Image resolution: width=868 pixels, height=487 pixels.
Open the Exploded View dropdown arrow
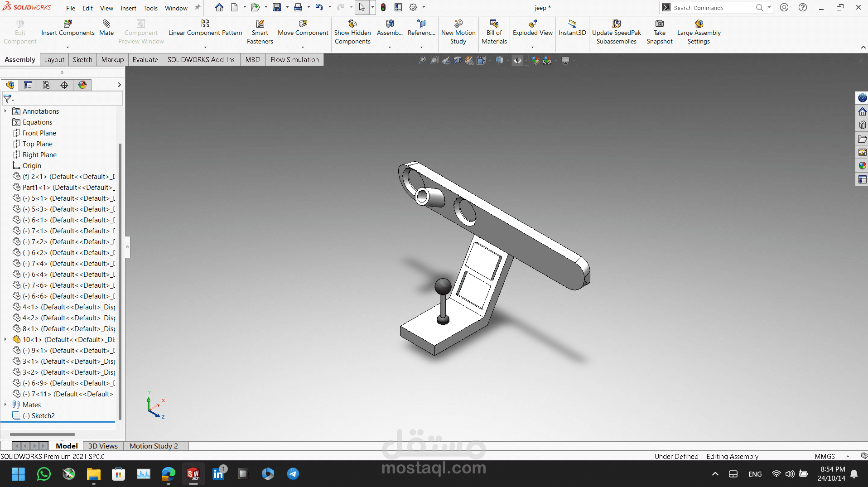pyautogui.click(x=533, y=47)
